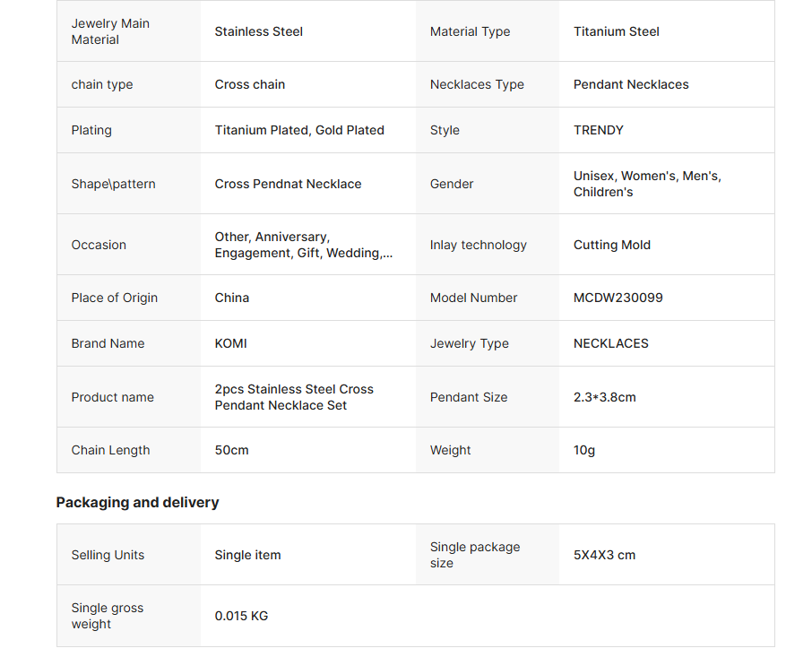
Task: Select the '5X4X3 cm' package size value
Action: click(x=604, y=555)
